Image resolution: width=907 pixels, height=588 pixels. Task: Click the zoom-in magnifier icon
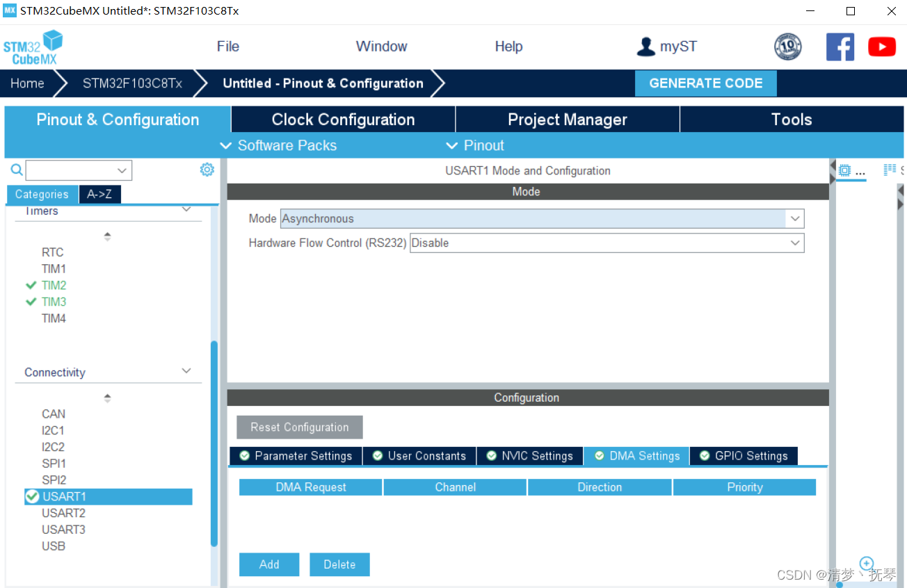point(867,563)
